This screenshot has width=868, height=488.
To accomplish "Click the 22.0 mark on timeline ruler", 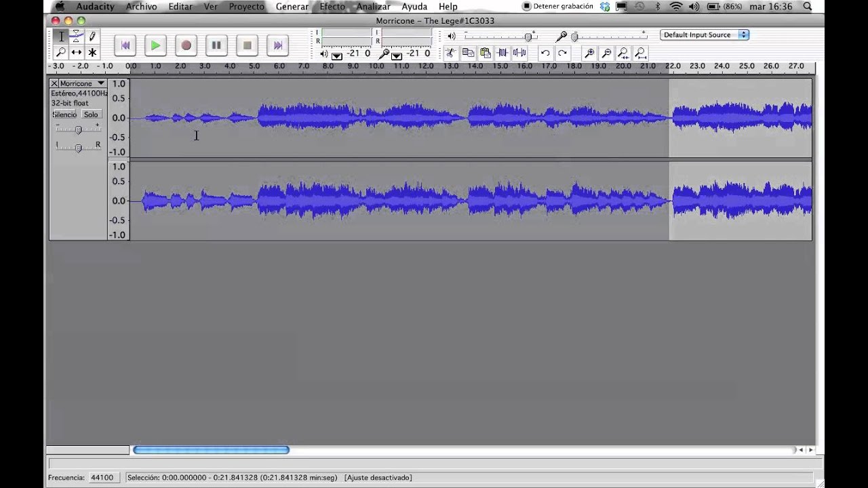I will tap(673, 66).
